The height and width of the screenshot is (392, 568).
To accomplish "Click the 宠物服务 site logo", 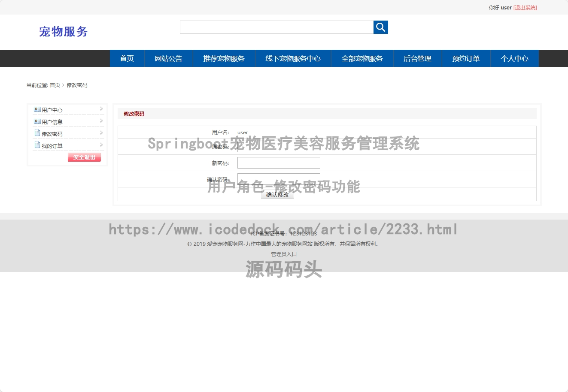I will pos(64,31).
